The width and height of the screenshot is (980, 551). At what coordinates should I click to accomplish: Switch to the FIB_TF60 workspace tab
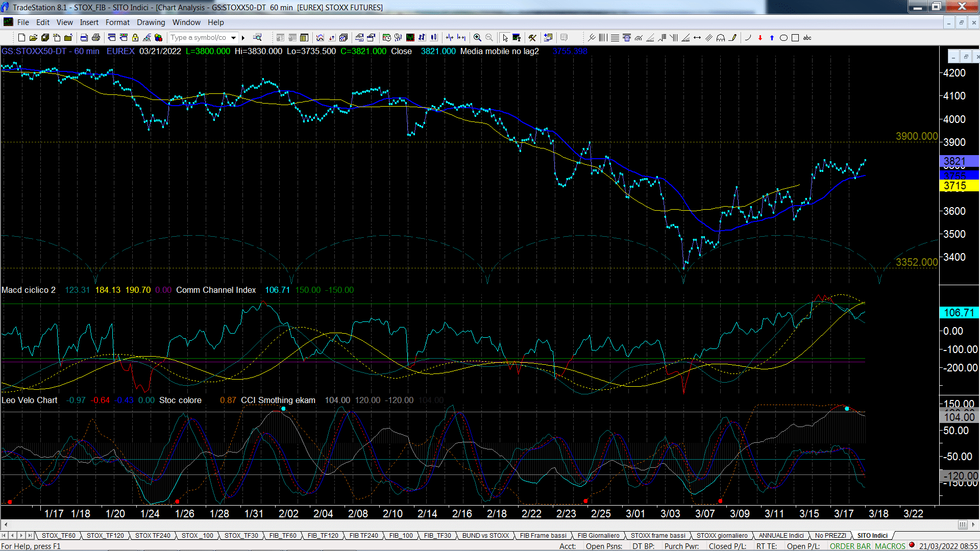tap(283, 535)
